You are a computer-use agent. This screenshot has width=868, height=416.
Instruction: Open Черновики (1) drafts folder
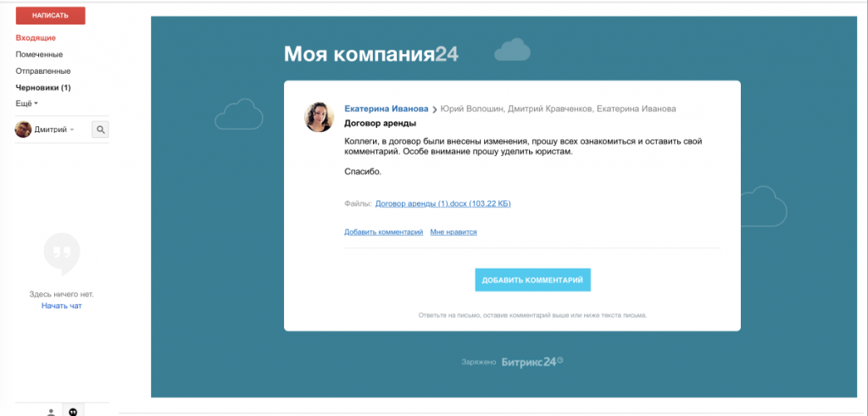tap(43, 87)
